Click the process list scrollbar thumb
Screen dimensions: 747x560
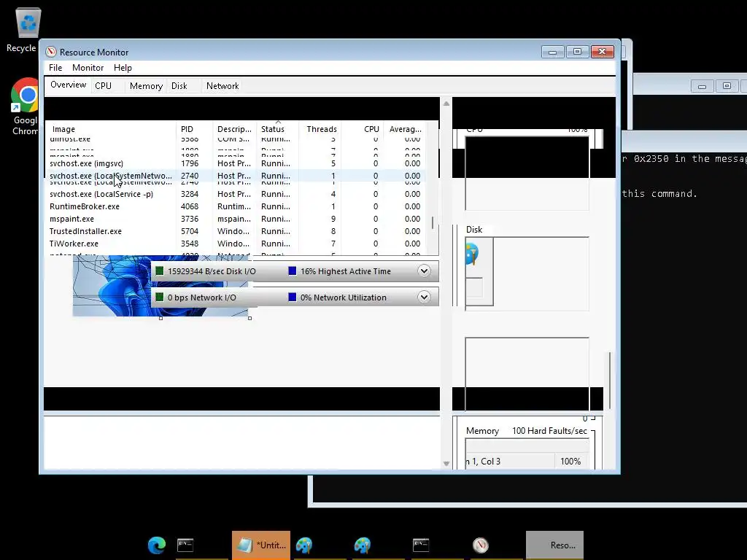tap(433, 223)
